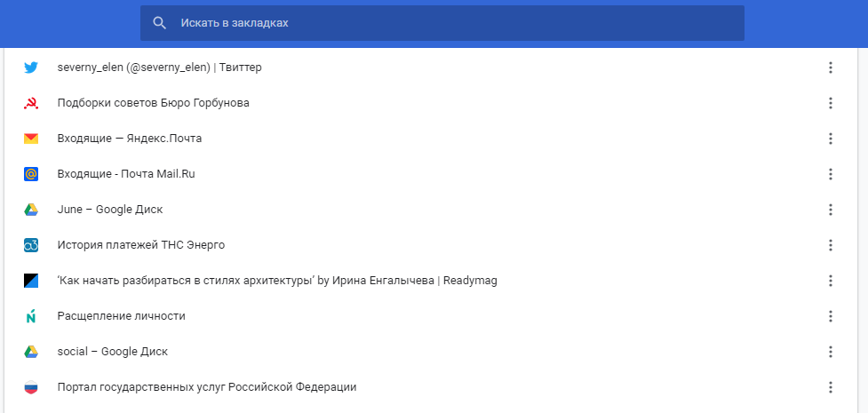Click the Google Drive icon beside June
Screen dimensions: 868x413
31,210
